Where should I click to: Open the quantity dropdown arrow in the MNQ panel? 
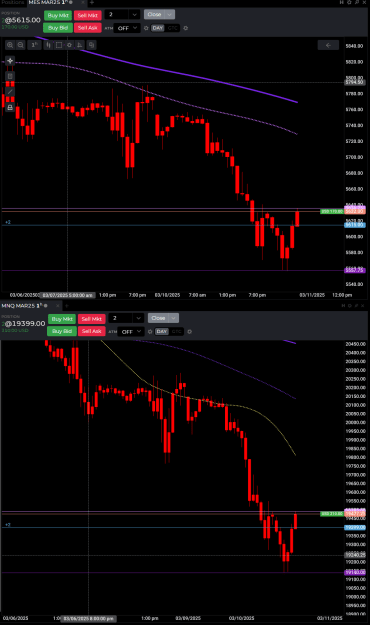coord(138,318)
